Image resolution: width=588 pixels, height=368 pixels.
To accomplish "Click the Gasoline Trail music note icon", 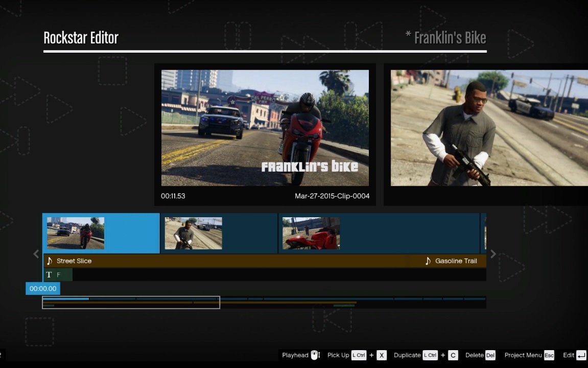I will [428, 261].
